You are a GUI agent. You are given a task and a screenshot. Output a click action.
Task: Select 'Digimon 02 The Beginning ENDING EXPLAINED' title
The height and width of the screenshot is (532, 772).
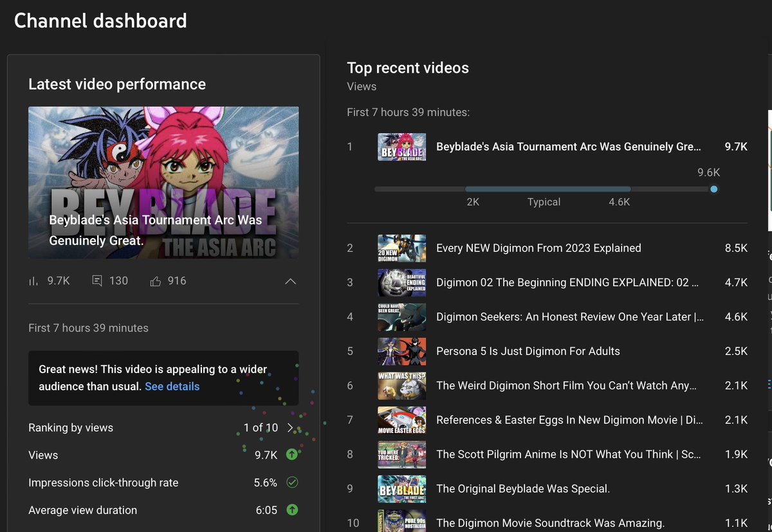(567, 282)
